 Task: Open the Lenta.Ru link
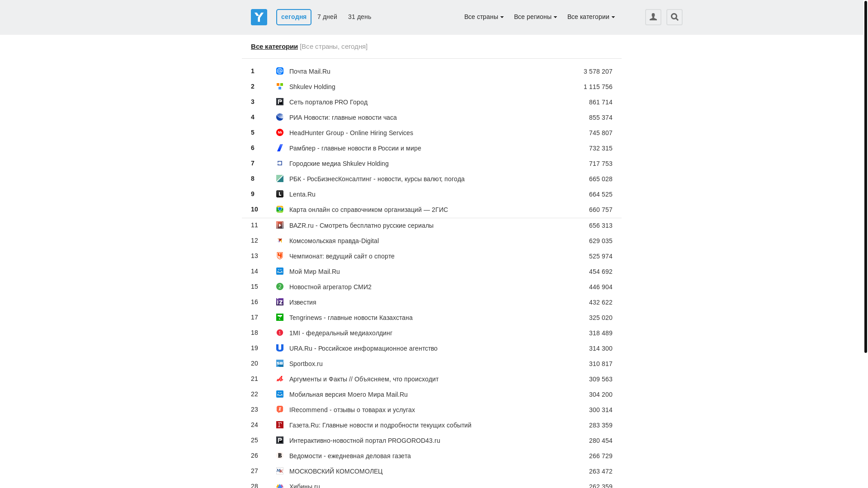click(302, 194)
